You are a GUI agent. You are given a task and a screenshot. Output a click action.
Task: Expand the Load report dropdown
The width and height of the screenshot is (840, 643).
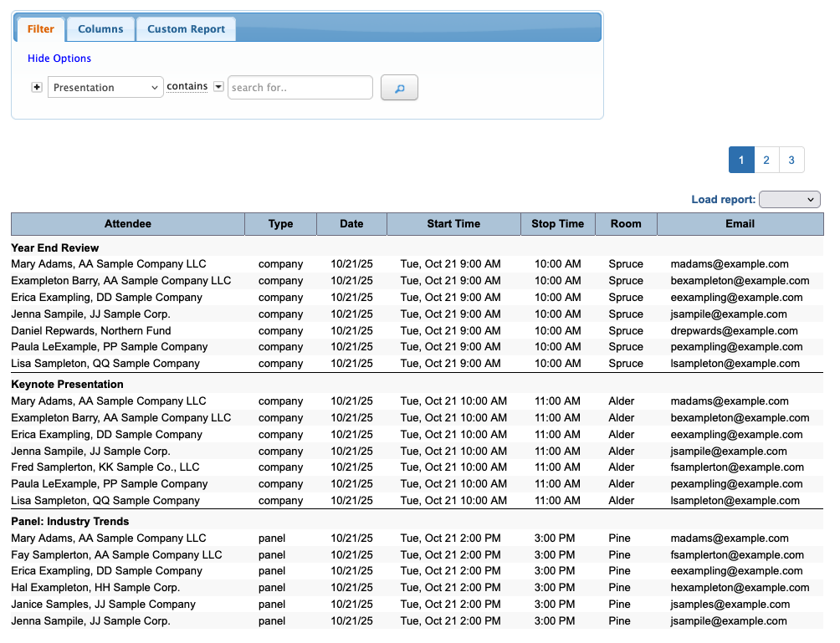click(789, 200)
